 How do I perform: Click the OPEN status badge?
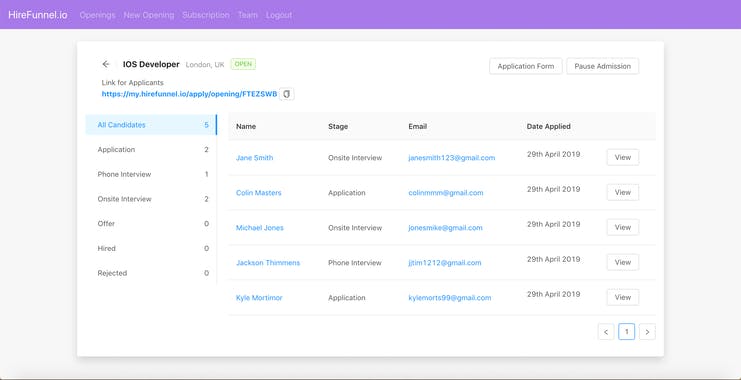tap(243, 64)
